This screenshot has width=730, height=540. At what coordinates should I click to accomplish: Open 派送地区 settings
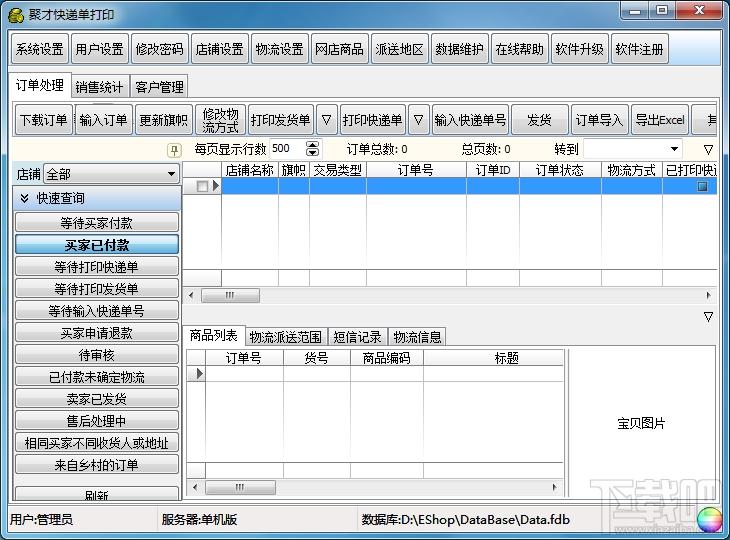pos(400,49)
